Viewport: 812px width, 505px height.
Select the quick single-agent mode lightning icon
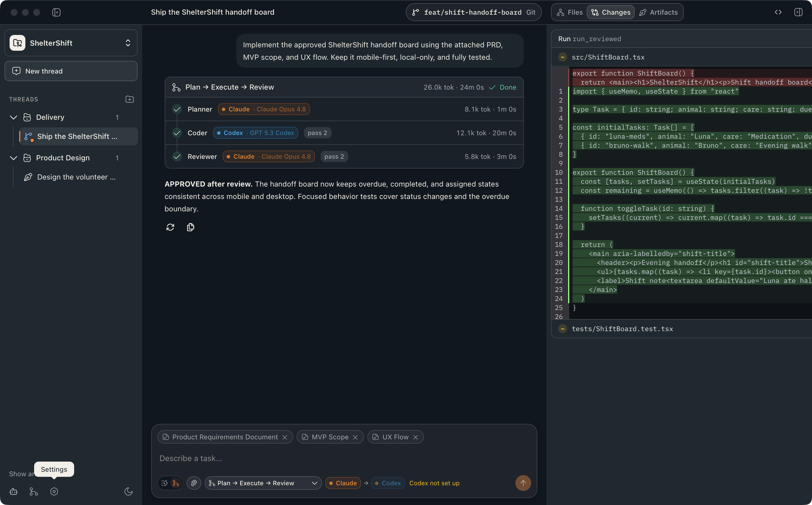tap(164, 483)
